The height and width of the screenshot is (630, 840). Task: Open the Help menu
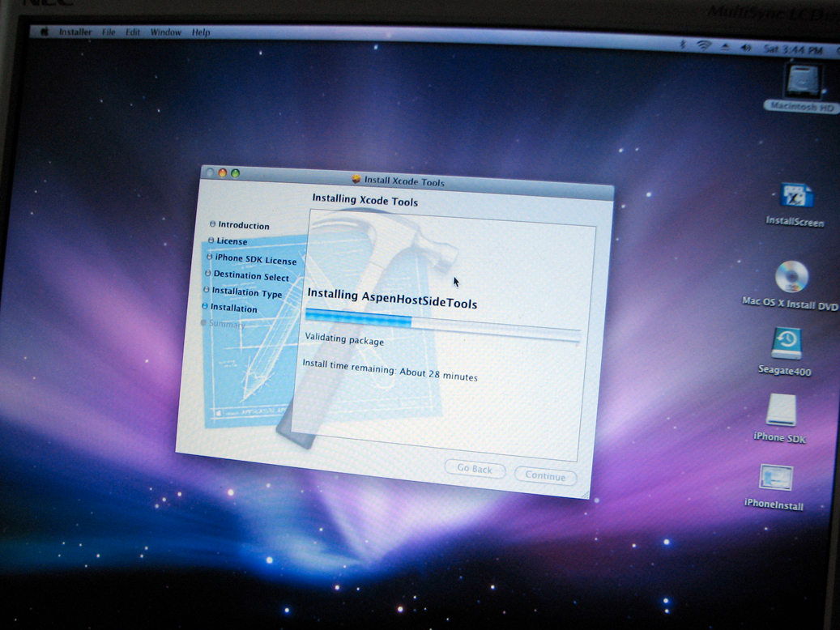coord(201,32)
